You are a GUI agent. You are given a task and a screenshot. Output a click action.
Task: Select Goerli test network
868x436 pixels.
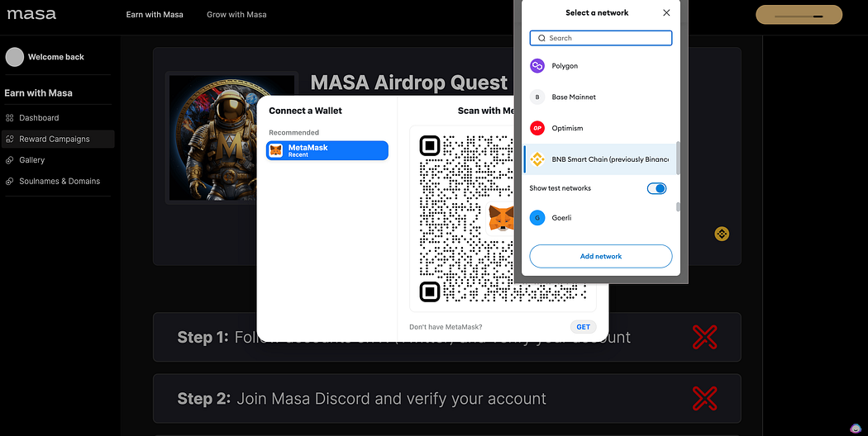(600, 218)
